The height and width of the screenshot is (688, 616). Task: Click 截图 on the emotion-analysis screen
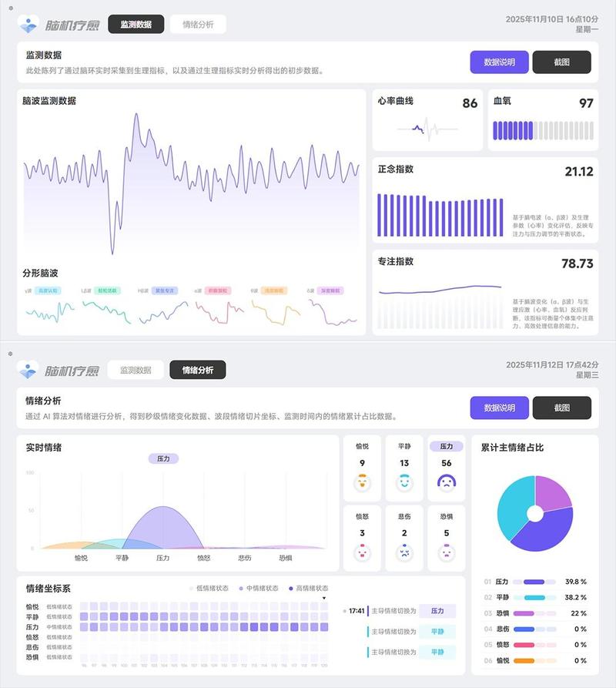[x=561, y=408]
